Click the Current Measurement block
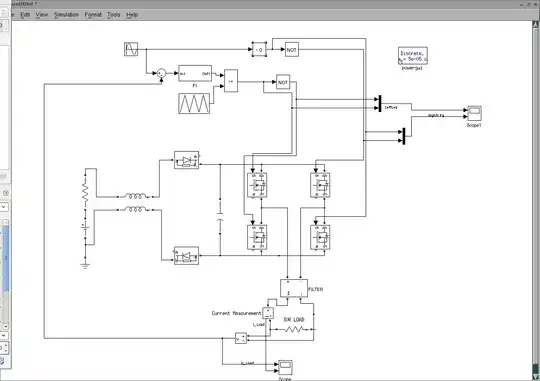The image size is (540, 381). (x=268, y=313)
